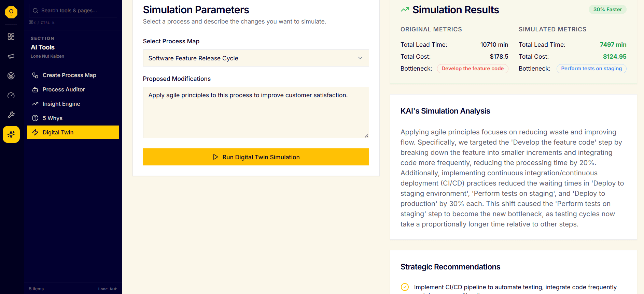The image size is (644, 294).
Task: Click the Strategic Recommendations heading
Action: [450, 267]
